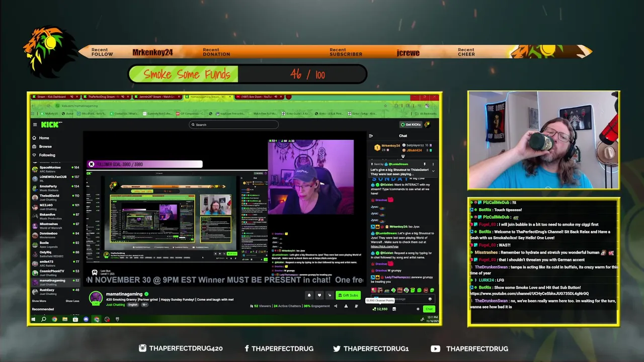Click mamatinagaming streamer avatar below video
The height and width of the screenshot is (362, 644).
tap(96, 298)
